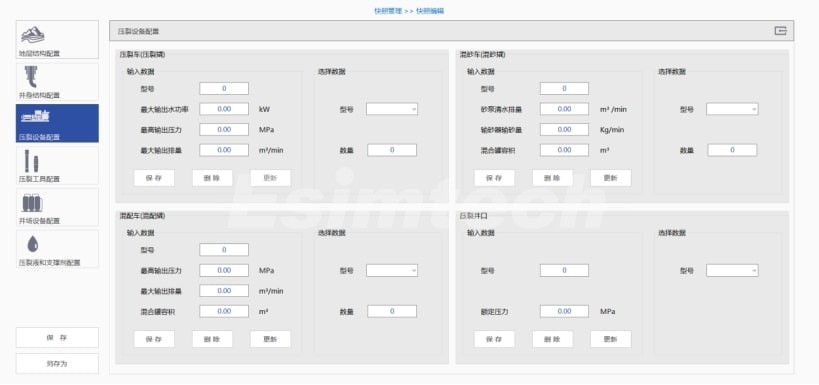Click the 快照管理 breadcrumb link
Image resolution: width=819 pixels, height=385 pixels.
388,11
